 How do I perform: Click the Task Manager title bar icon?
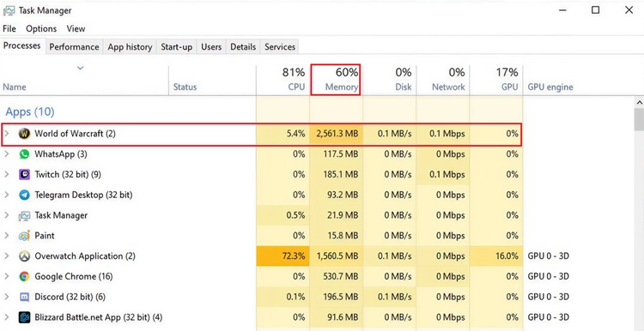point(9,10)
